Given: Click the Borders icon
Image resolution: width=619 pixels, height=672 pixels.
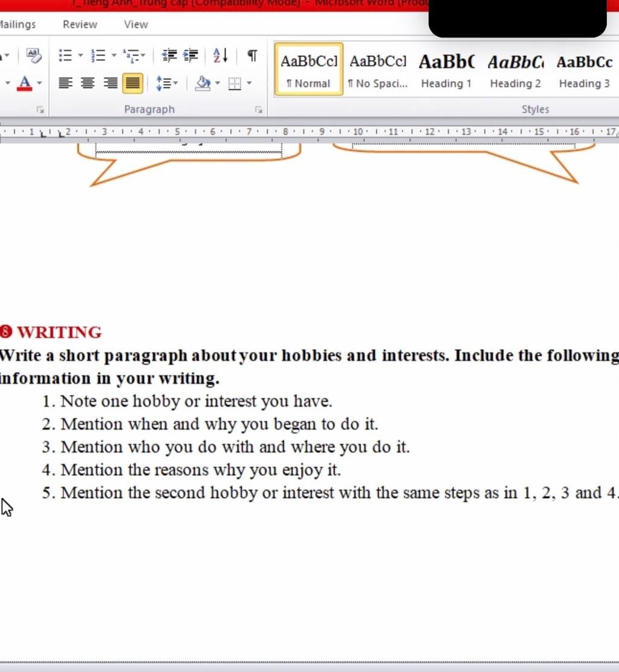Looking at the screenshot, I should click(x=235, y=83).
